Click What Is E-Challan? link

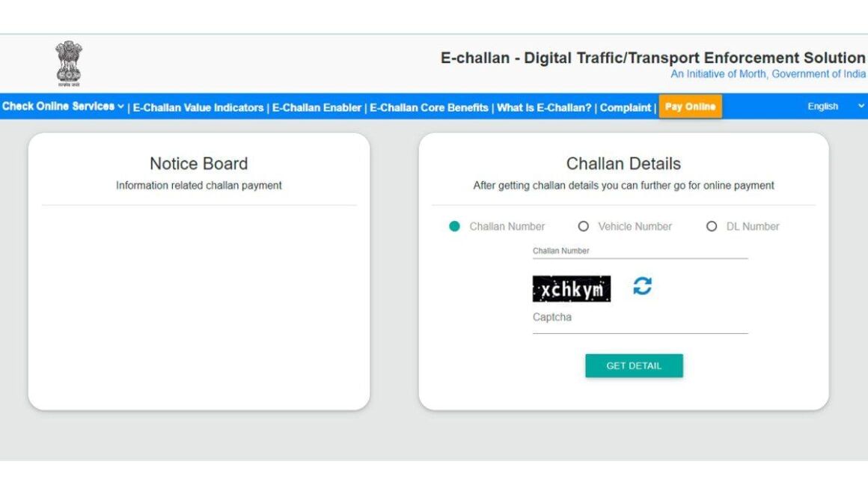(544, 108)
